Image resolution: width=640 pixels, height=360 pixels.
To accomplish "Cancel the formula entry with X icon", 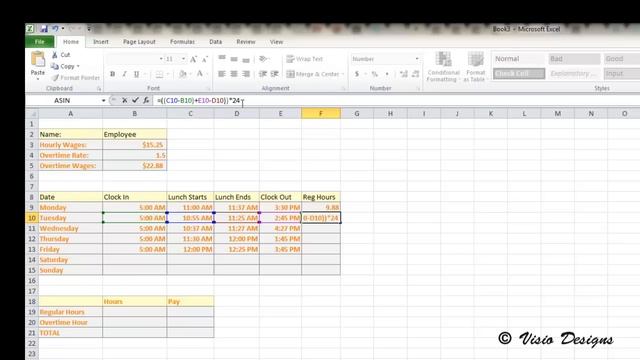I will tap(124, 100).
